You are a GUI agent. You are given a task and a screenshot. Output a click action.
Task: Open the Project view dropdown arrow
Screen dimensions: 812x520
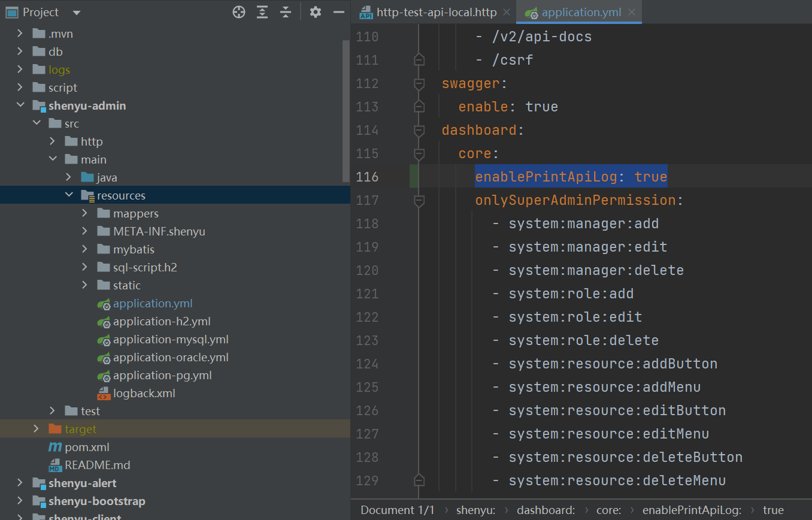76,13
